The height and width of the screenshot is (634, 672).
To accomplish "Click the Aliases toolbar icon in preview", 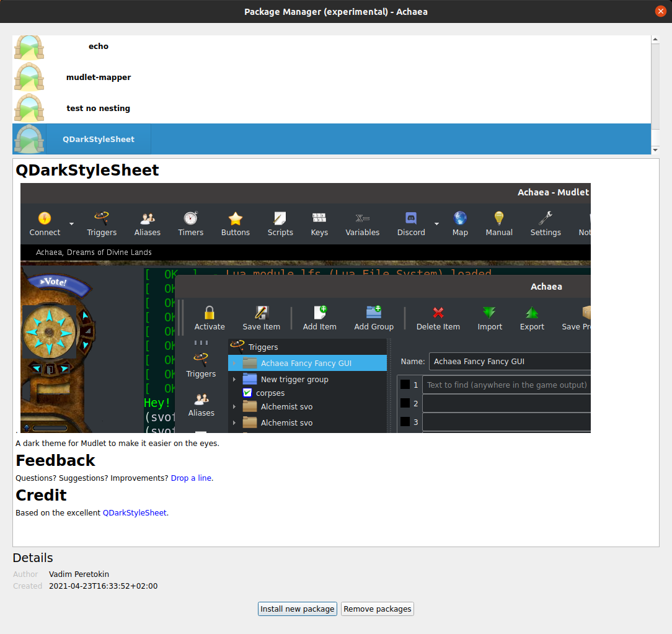I will (148, 219).
